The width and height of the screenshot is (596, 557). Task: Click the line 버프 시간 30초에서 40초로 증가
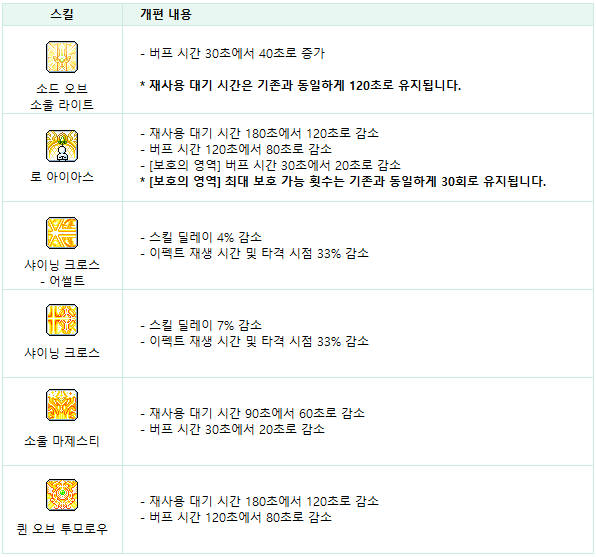point(233,53)
